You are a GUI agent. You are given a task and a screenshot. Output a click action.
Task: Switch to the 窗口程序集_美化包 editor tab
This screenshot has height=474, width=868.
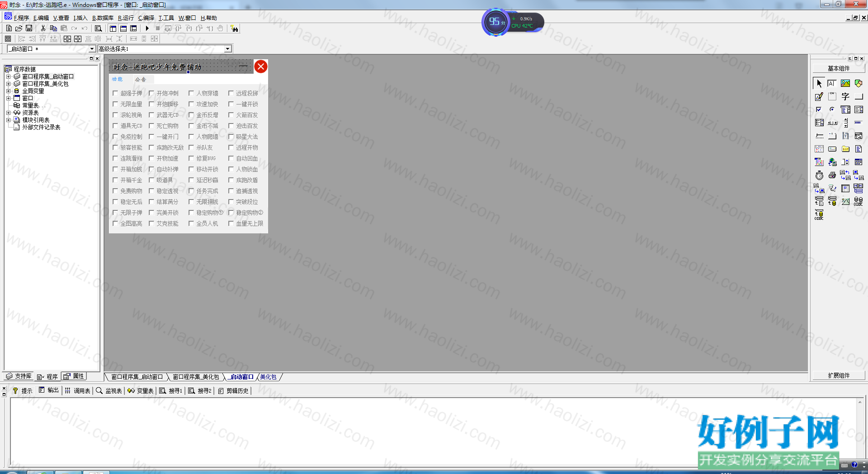point(196,377)
